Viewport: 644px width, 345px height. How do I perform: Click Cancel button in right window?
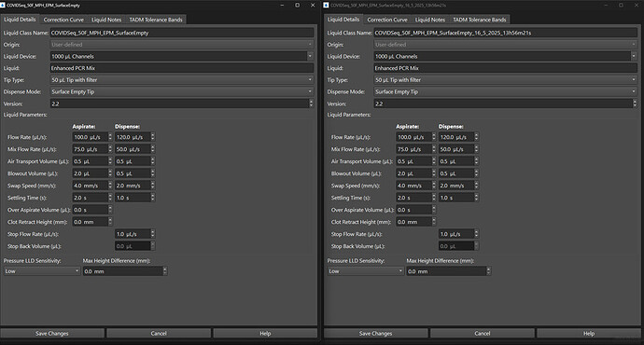coord(483,333)
